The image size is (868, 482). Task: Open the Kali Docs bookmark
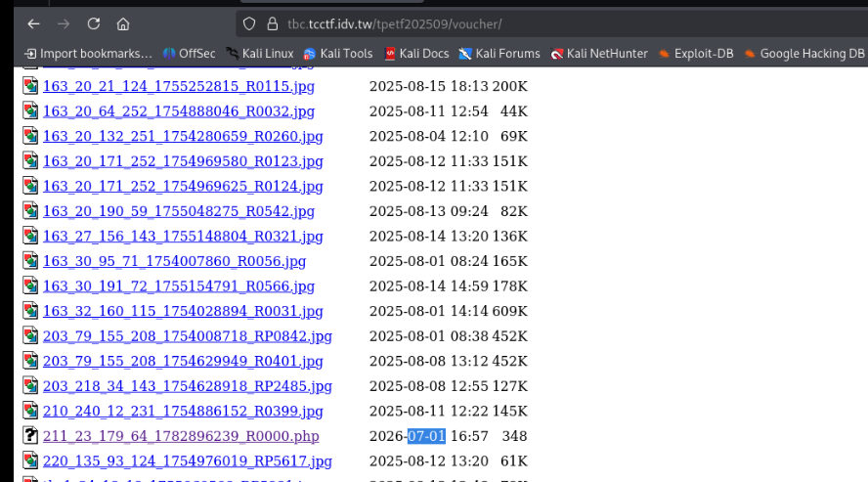[416, 54]
